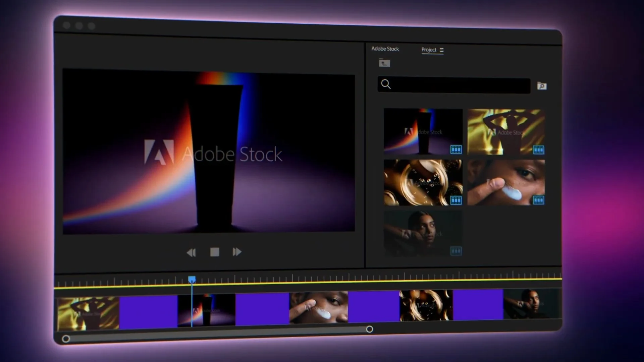Click the parent folder up icon
The image size is (644, 362).
[384, 63]
